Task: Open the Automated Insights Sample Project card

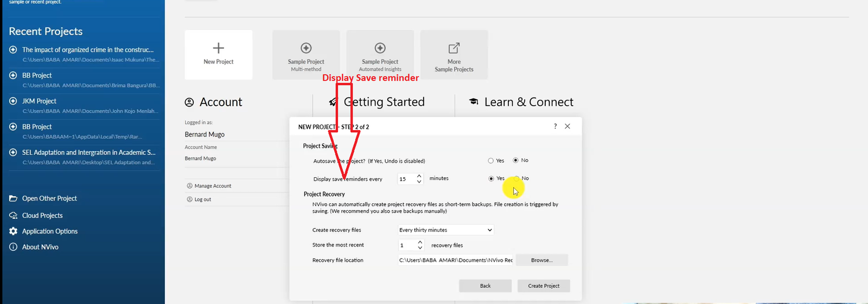Action: [x=380, y=55]
